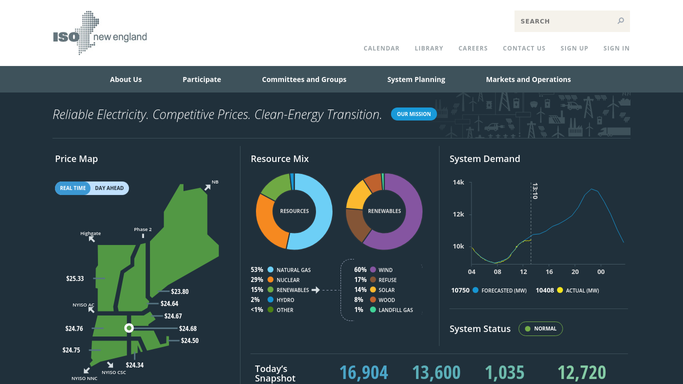Open the ISO New England logo
Image resolution: width=683 pixels, height=384 pixels.
pos(100,33)
